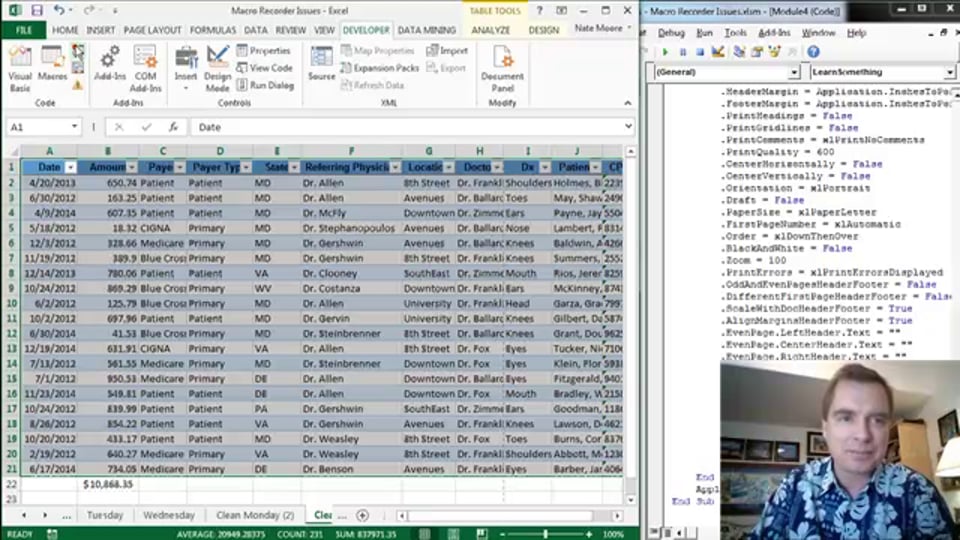
Task: Switch to Normal view in status bar
Action: pyautogui.click(x=425, y=534)
